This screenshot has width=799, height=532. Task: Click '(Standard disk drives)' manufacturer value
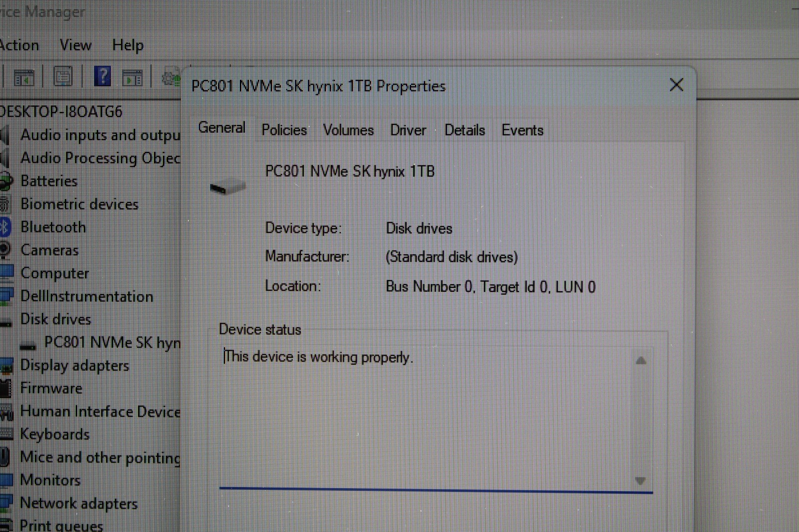point(451,257)
